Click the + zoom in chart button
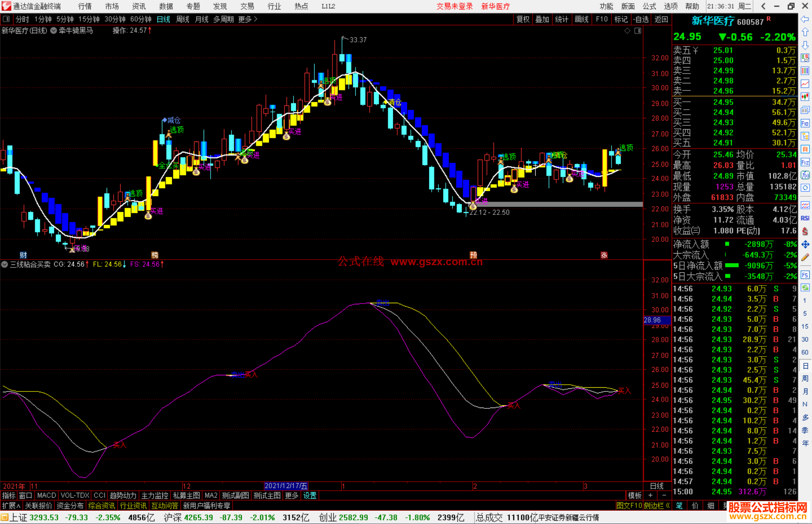812x524 pixels. [650, 495]
